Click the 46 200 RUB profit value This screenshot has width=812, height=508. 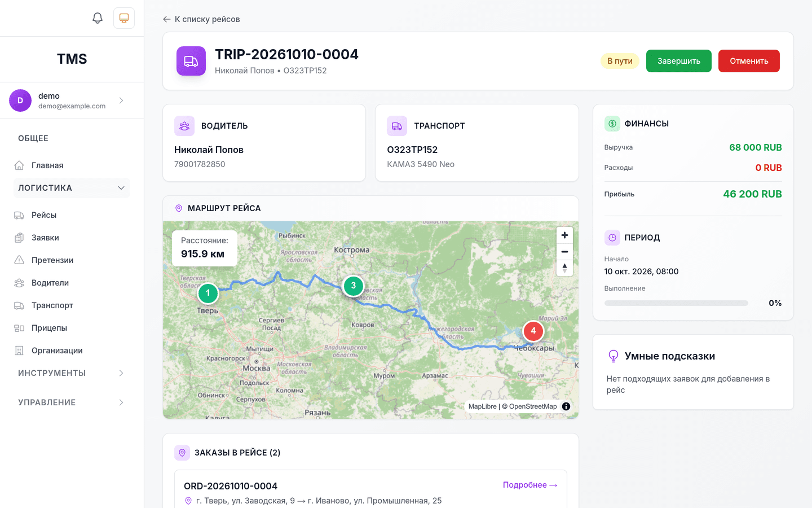point(752,194)
